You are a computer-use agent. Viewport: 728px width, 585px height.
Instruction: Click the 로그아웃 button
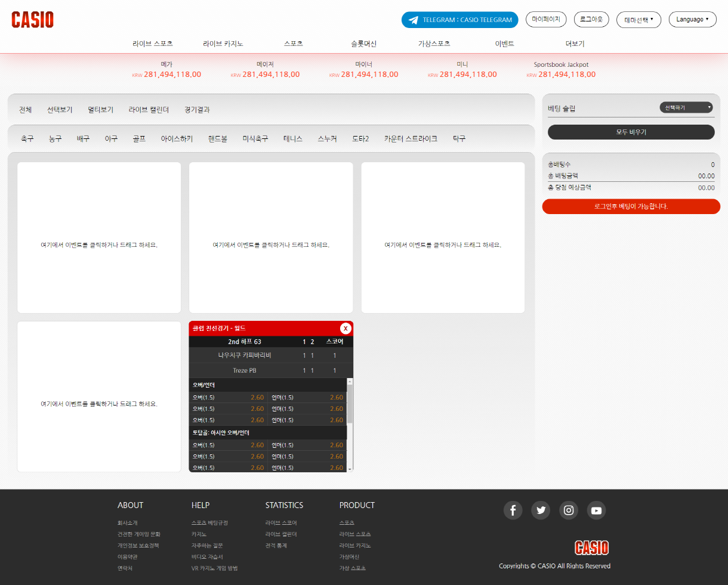pyautogui.click(x=591, y=20)
